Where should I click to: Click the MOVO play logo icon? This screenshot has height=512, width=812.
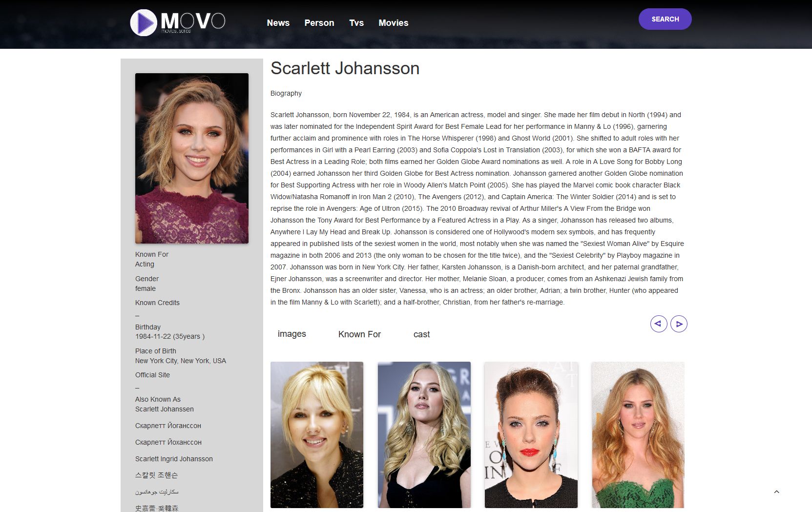coord(144,22)
